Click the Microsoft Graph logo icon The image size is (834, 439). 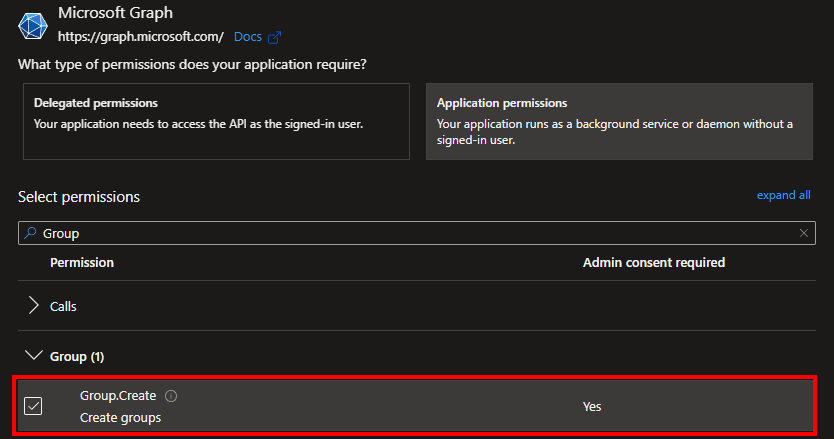pos(33,25)
